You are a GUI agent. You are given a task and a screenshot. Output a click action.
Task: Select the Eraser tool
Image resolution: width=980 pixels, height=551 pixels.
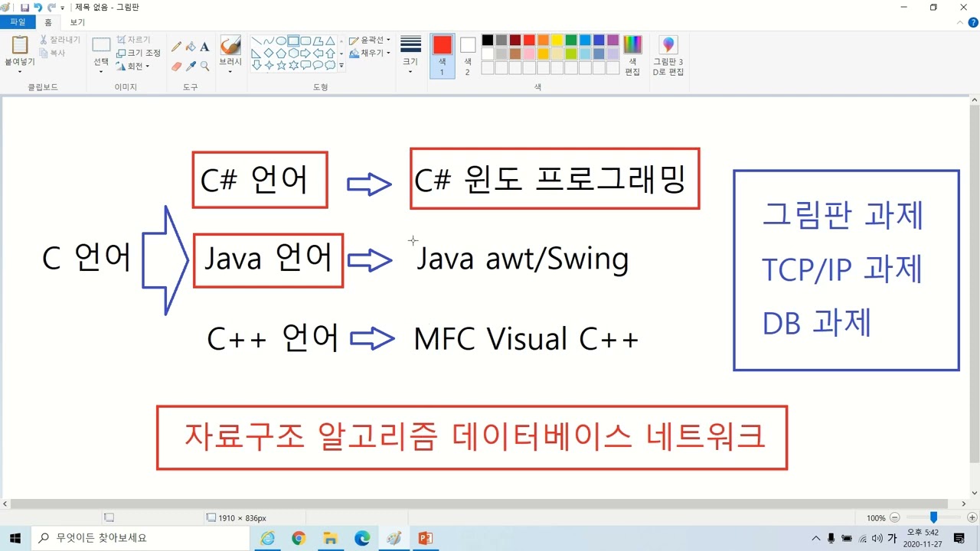177,67
